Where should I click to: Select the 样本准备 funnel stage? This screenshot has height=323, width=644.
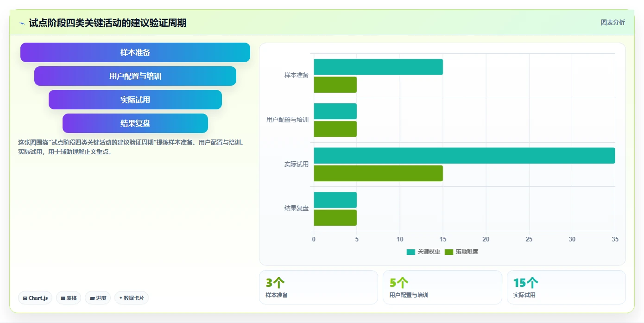(x=135, y=52)
